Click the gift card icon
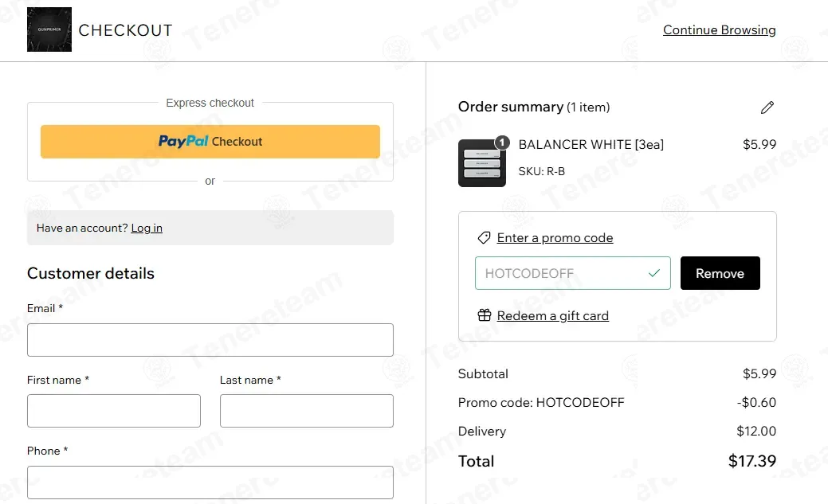This screenshot has width=828, height=504. click(x=485, y=315)
